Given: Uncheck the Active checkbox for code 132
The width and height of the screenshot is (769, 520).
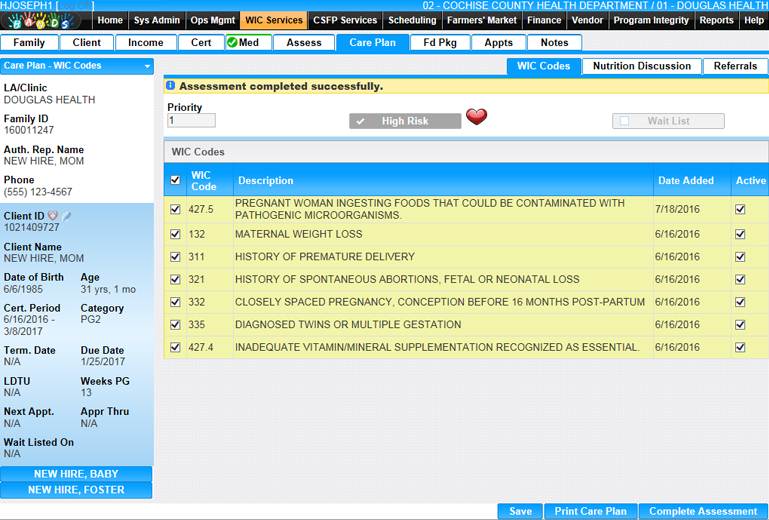Looking at the screenshot, I should pyautogui.click(x=740, y=234).
